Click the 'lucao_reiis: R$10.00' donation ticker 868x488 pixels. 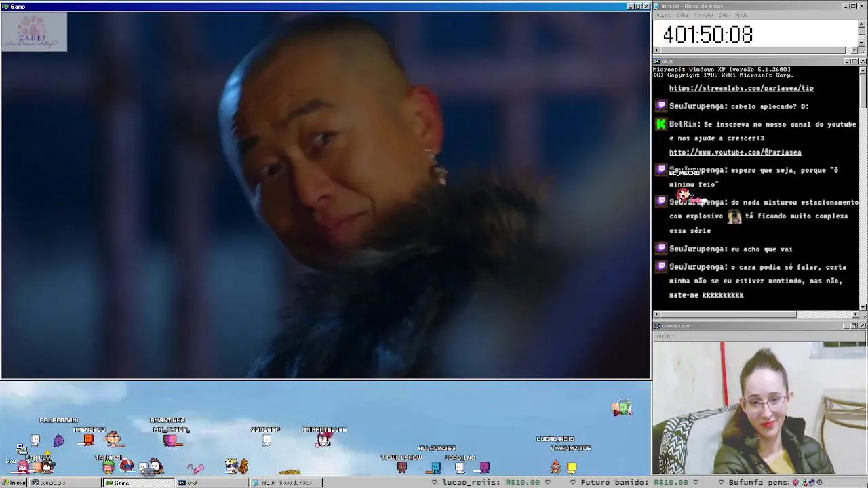[491, 483]
